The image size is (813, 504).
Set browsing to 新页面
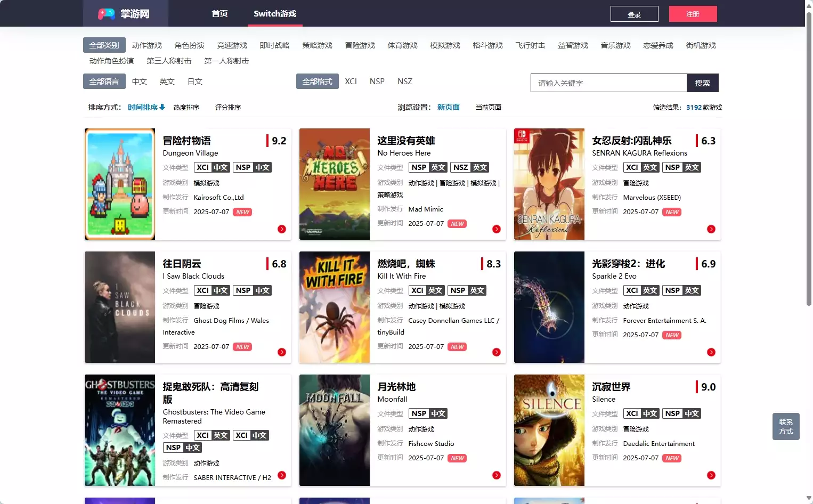click(x=449, y=107)
